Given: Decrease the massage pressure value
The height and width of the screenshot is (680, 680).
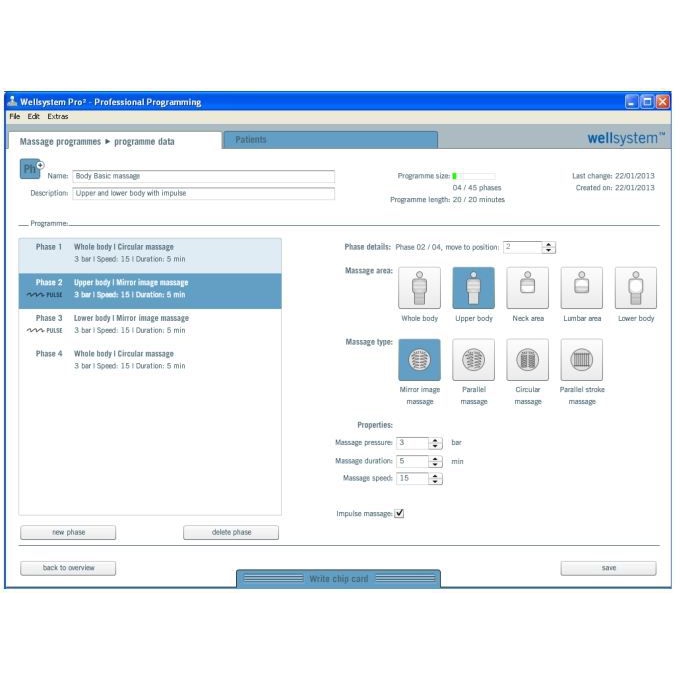Looking at the screenshot, I should coord(435,446).
